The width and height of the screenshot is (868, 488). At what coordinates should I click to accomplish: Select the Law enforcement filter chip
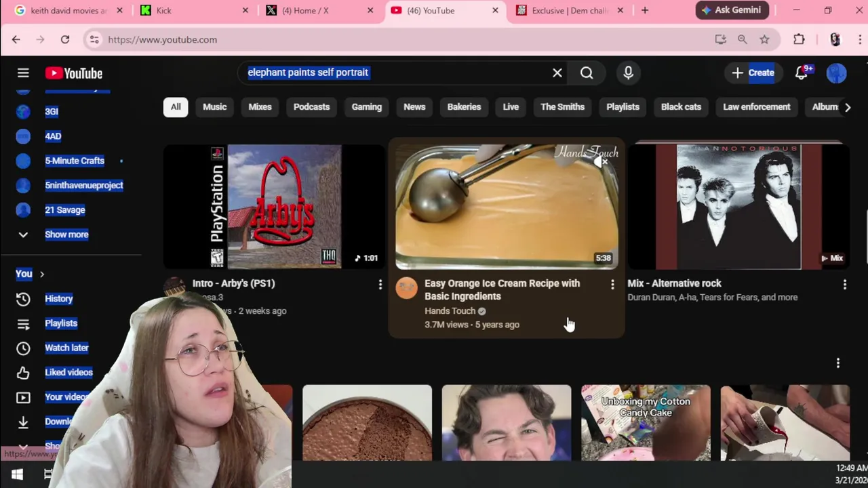(x=757, y=106)
